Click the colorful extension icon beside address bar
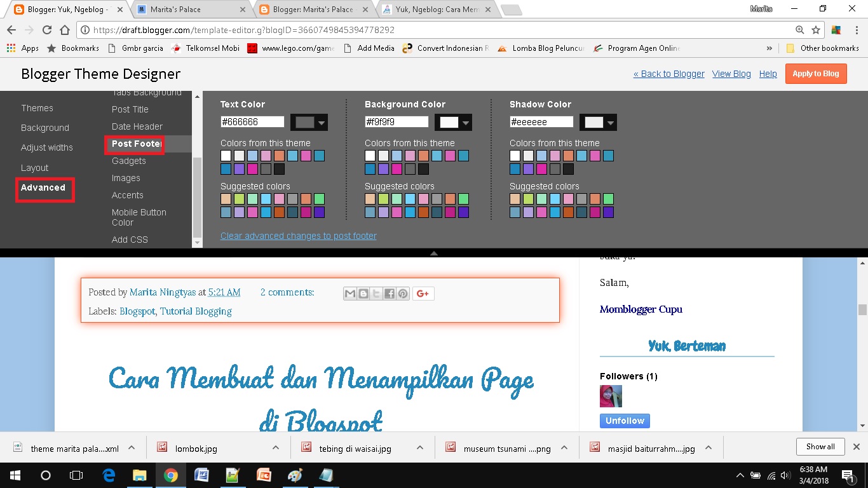This screenshot has width=868, height=488. 836,30
